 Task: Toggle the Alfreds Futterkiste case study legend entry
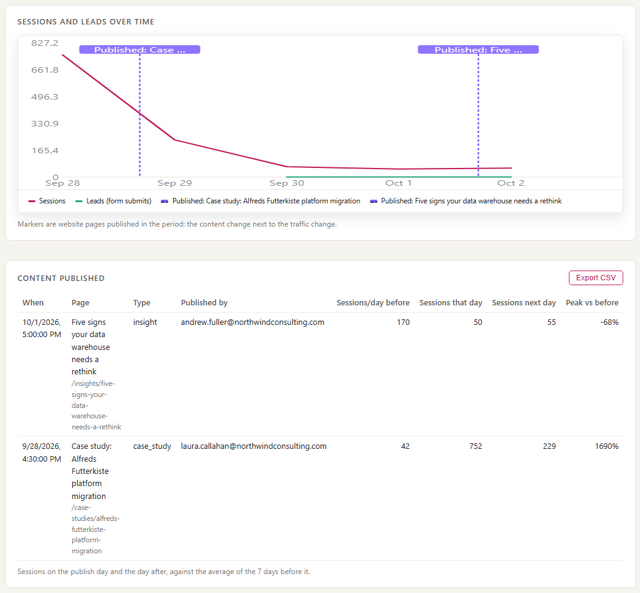coord(260,201)
